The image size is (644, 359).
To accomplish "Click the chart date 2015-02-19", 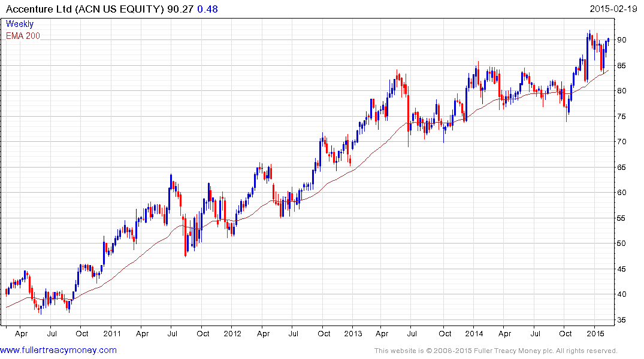I will pyautogui.click(x=613, y=9).
